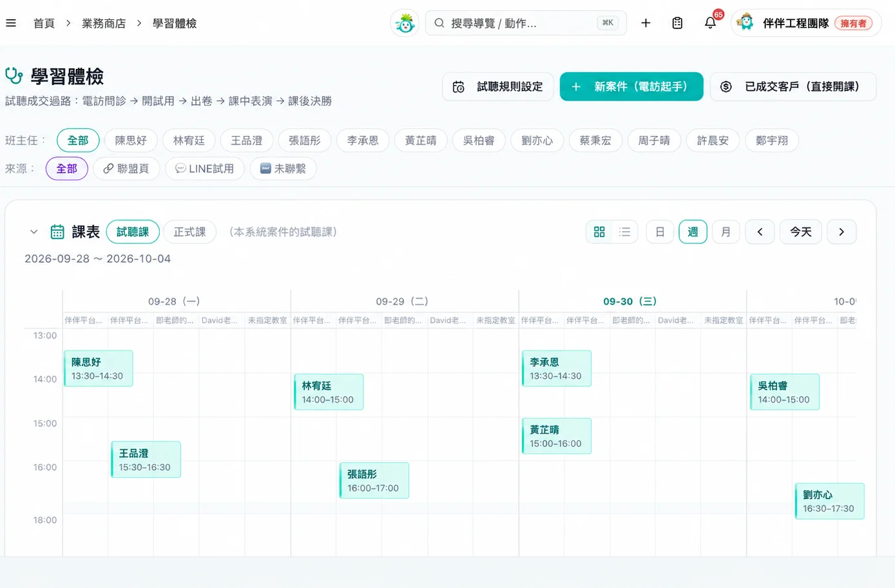The image size is (895, 588).
Task: Select 全部 in the 班主任 filter
Action: pos(78,140)
